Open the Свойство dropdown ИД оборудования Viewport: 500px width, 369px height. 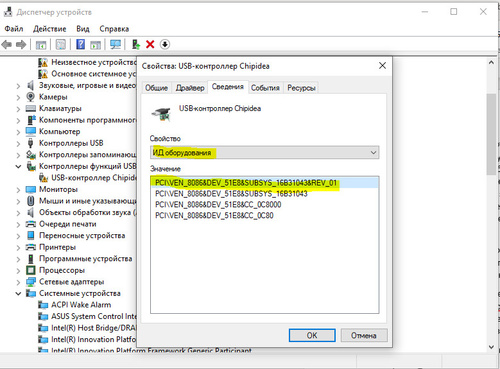(264, 153)
